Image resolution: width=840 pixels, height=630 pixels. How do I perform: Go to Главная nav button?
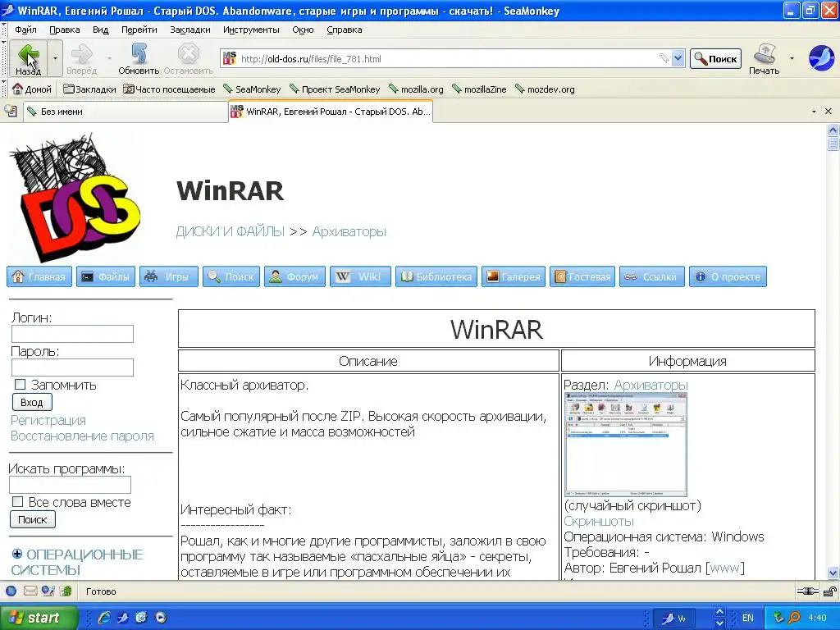pyautogui.click(x=39, y=276)
